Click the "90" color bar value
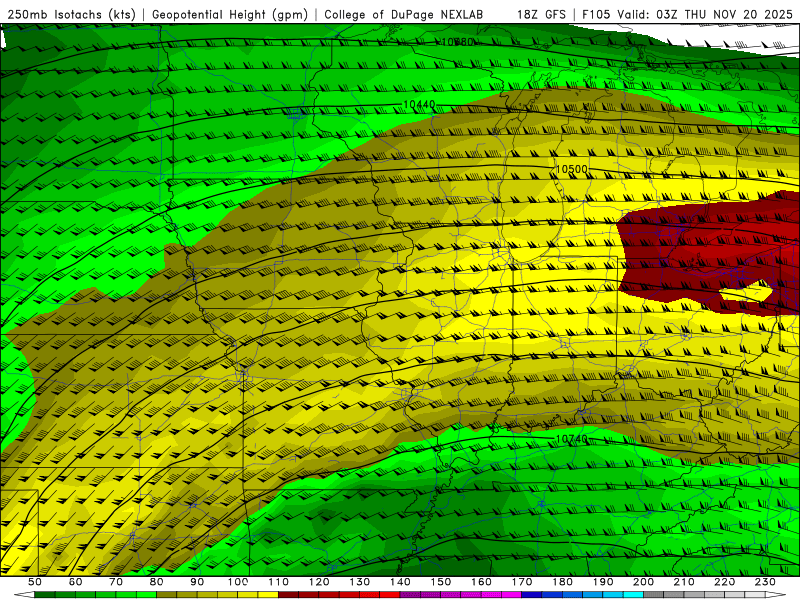The image size is (800, 600). tap(197, 582)
